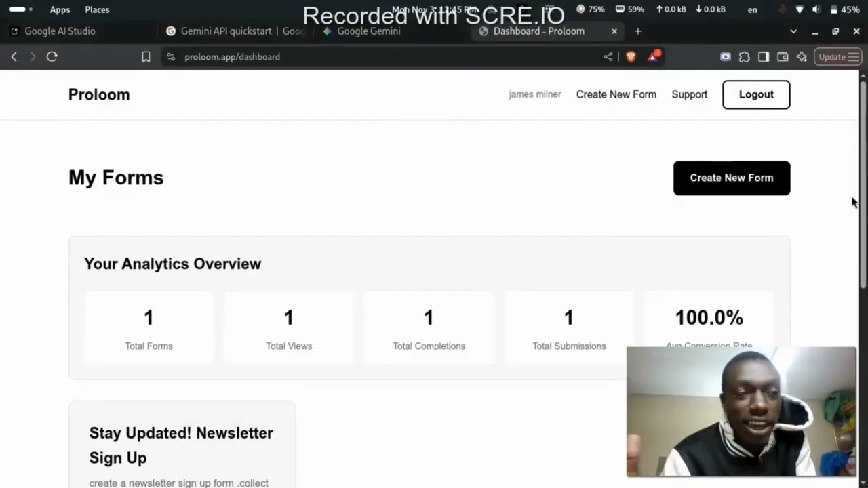Open site settings icon beside URL
The width and height of the screenshot is (868, 488).
coord(170,57)
